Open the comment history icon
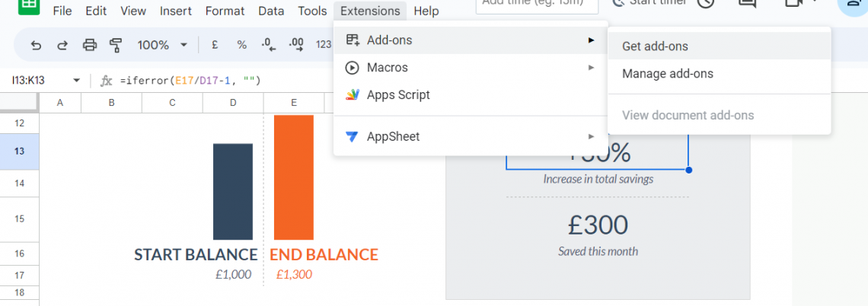 click(x=746, y=5)
